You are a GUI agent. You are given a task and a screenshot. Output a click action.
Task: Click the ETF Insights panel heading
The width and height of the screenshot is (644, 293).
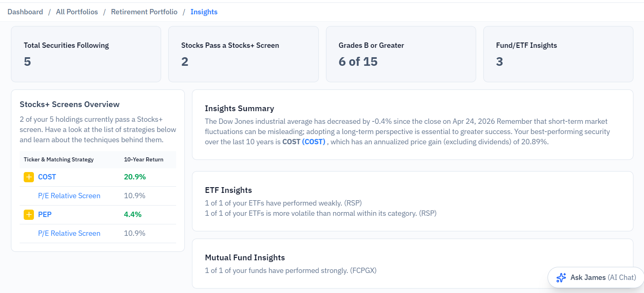click(x=228, y=190)
